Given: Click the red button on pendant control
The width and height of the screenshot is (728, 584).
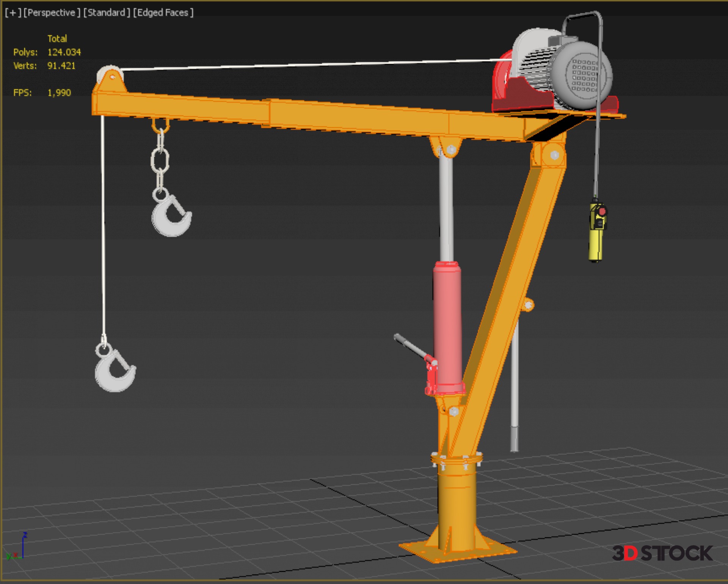Looking at the screenshot, I should [602, 211].
